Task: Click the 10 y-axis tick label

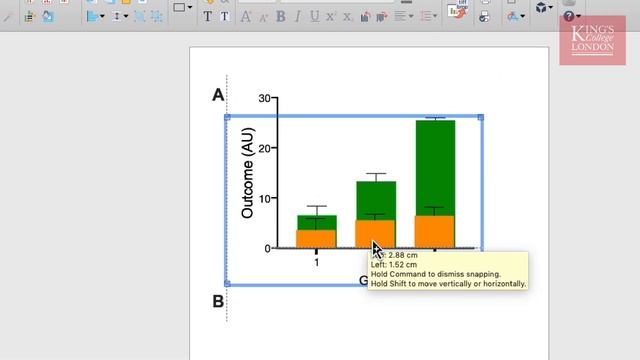Action: pos(264,198)
